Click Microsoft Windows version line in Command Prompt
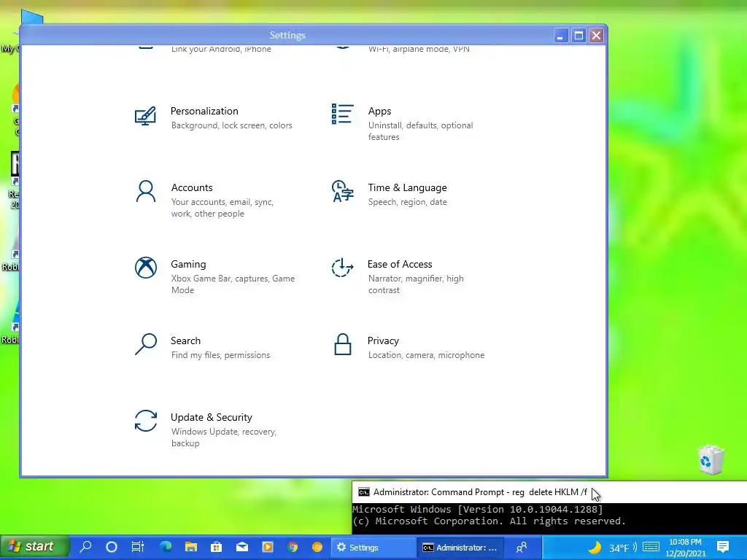The height and width of the screenshot is (560, 747). click(478, 510)
